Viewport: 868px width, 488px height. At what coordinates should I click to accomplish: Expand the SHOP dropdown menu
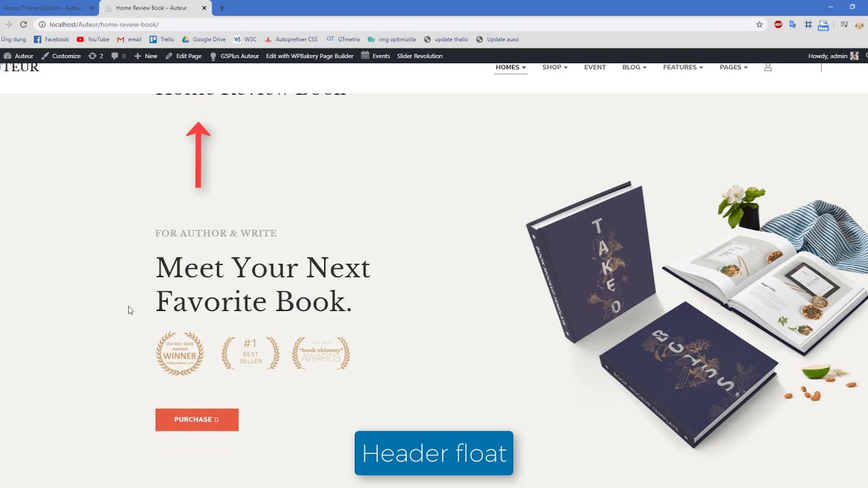[555, 67]
